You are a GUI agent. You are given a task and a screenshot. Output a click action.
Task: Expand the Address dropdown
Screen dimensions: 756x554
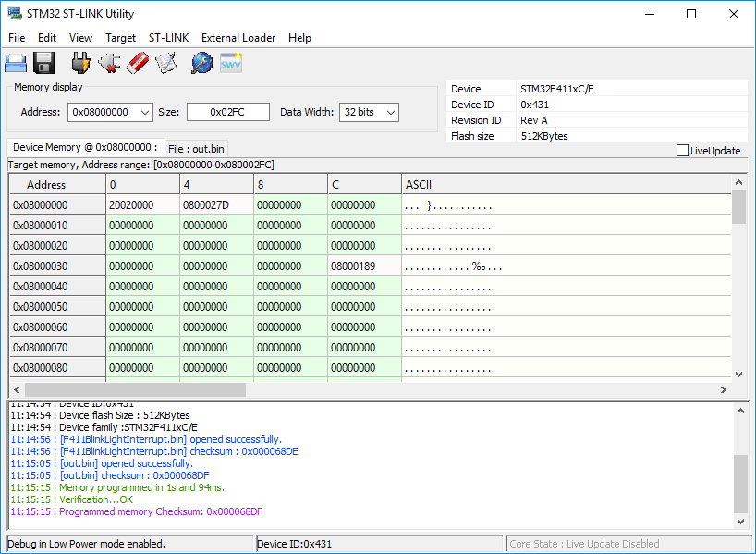click(x=144, y=112)
